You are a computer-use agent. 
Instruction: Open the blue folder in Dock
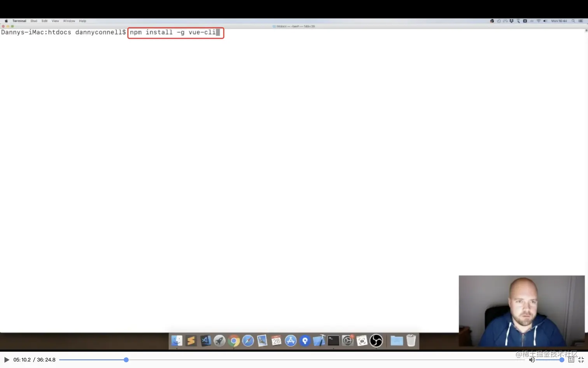click(397, 341)
